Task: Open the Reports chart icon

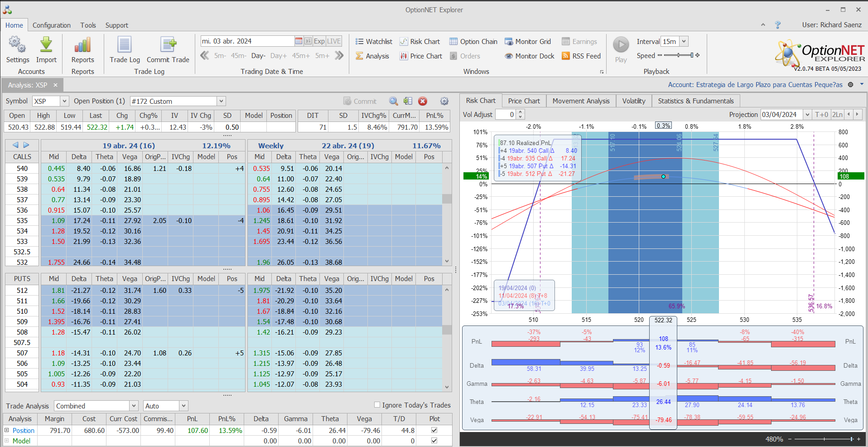Action: (82, 45)
